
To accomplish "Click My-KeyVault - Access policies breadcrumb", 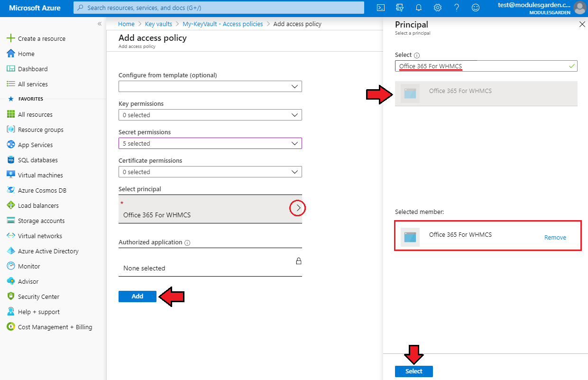I will coord(223,24).
